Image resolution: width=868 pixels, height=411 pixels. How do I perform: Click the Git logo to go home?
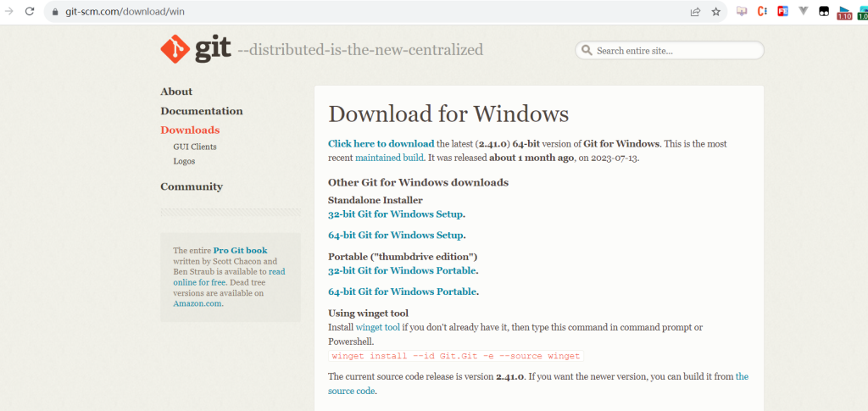pyautogui.click(x=196, y=49)
